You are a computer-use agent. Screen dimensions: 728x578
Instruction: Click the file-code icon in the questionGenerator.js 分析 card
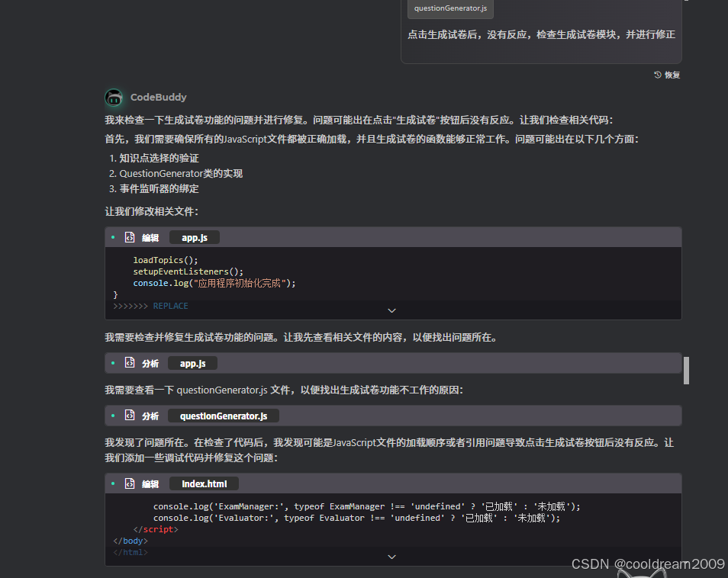pos(130,416)
